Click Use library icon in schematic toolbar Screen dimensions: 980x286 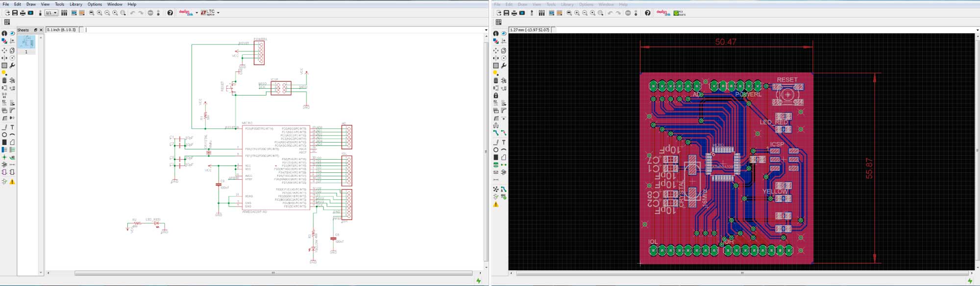pos(64,13)
